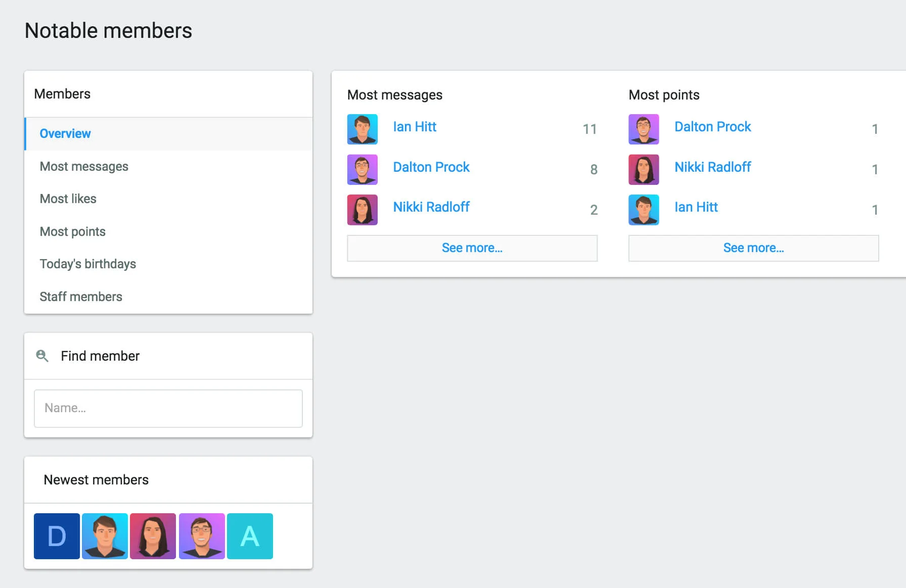Go to Most likes in sidebar
This screenshot has width=906, height=588.
point(68,199)
